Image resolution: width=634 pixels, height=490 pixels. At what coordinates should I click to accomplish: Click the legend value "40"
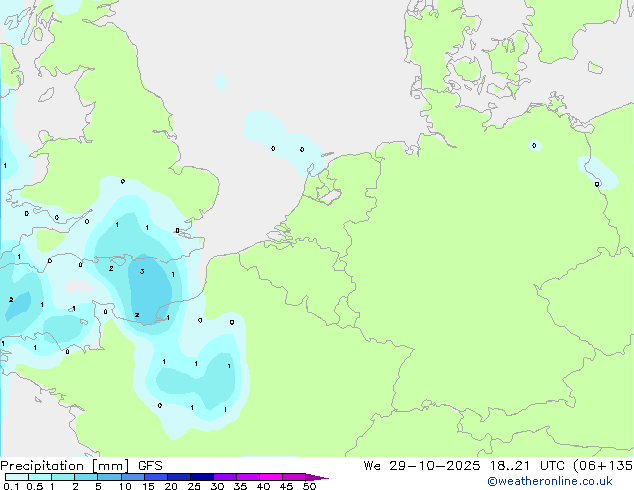point(263,486)
